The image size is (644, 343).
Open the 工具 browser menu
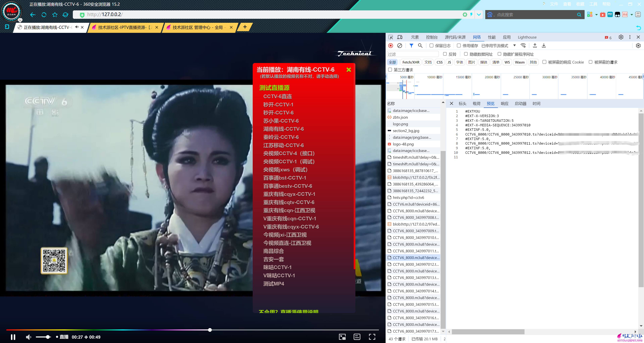[x=593, y=4]
